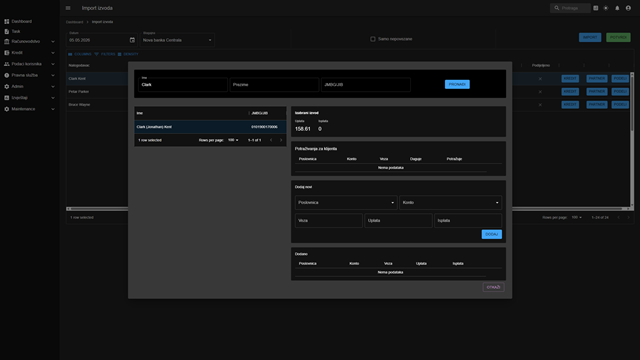The image size is (640, 360).
Task: Click the Isplata input field in Dodaj novi
Action: (468, 220)
